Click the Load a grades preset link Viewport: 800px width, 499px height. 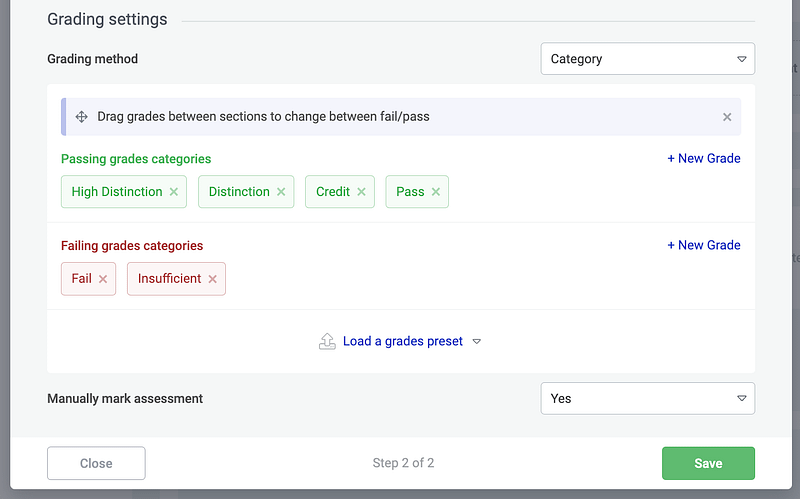pos(402,341)
